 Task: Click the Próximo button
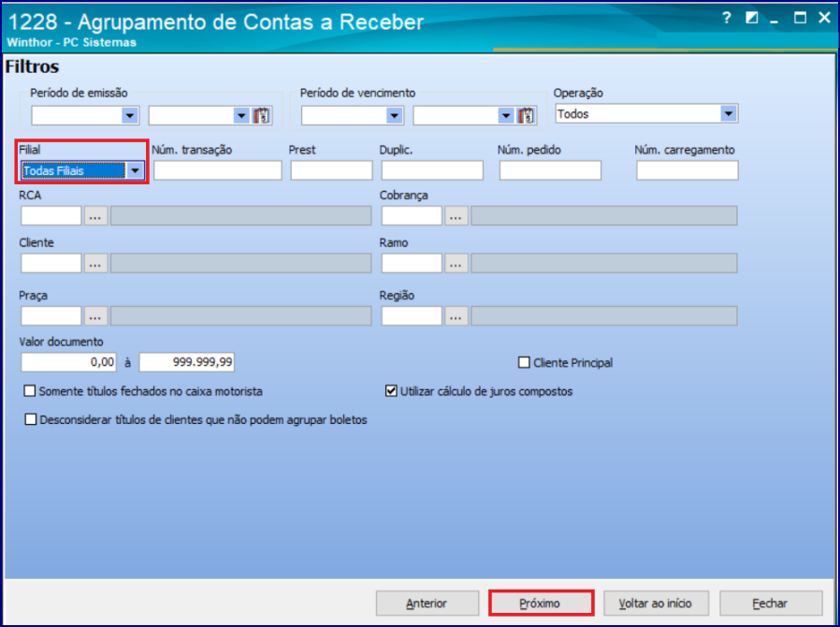point(541,604)
